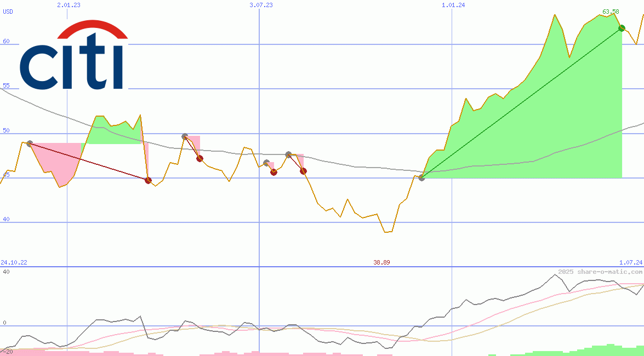Click the 1.07.24 end date label
The image size is (644, 356).
[x=630, y=262]
